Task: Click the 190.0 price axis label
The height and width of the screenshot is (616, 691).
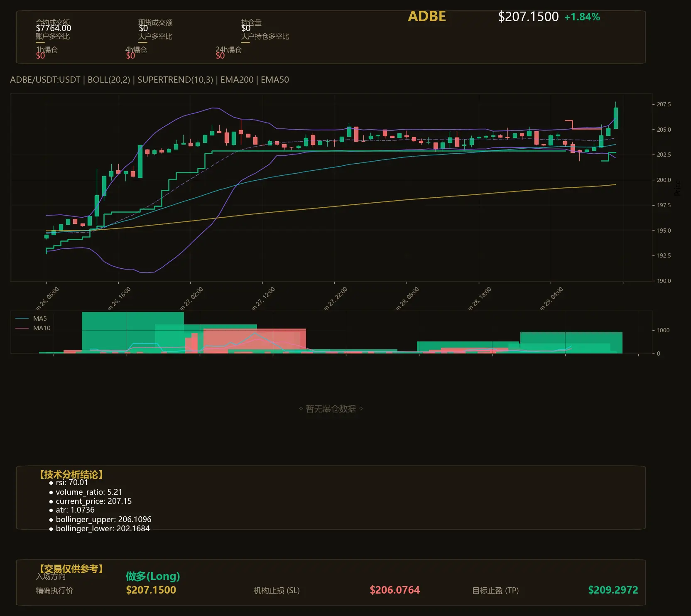Action: click(664, 281)
